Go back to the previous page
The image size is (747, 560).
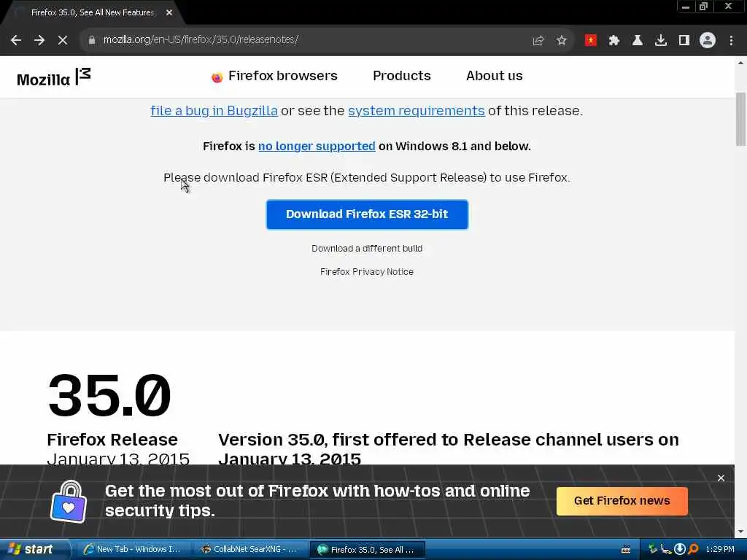(16, 40)
